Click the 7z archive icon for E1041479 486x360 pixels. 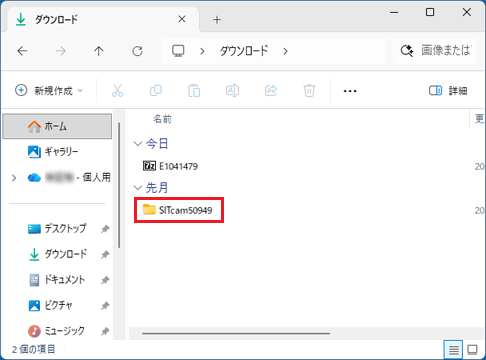click(149, 166)
